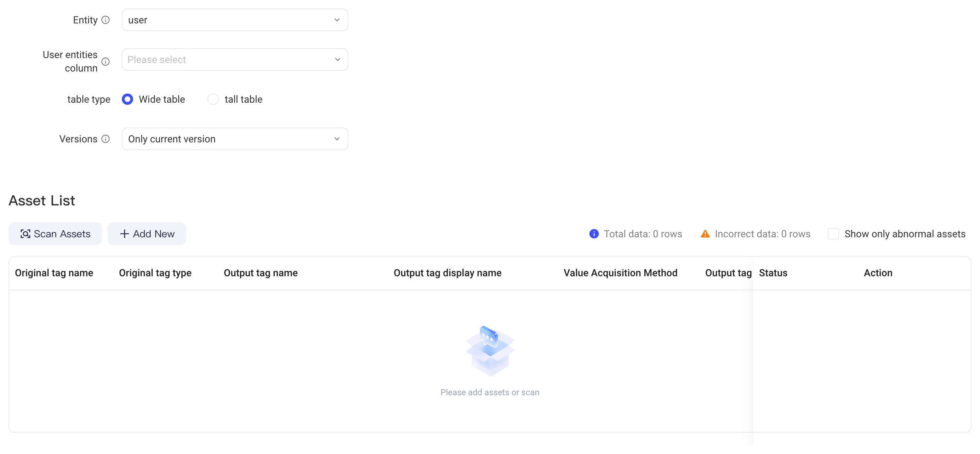Open the Entity dropdown showing user
This screenshot has height=454, width=980.
click(235, 20)
